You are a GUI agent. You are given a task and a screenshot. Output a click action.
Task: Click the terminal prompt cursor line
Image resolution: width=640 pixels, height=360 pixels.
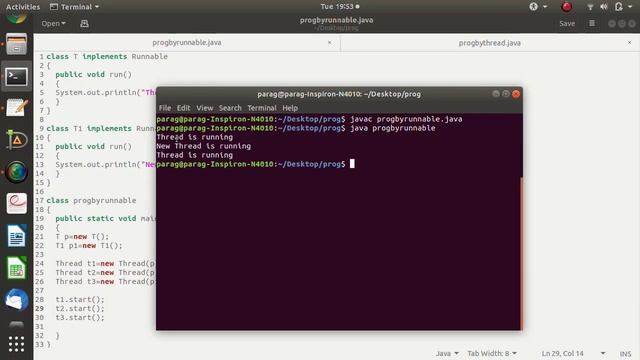point(256,164)
